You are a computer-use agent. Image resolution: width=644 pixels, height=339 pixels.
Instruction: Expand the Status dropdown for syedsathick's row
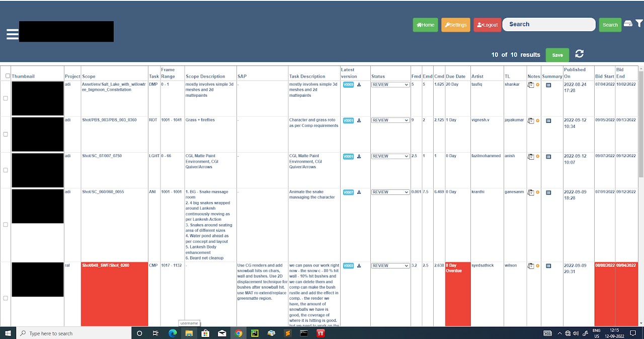tap(390, 265)
